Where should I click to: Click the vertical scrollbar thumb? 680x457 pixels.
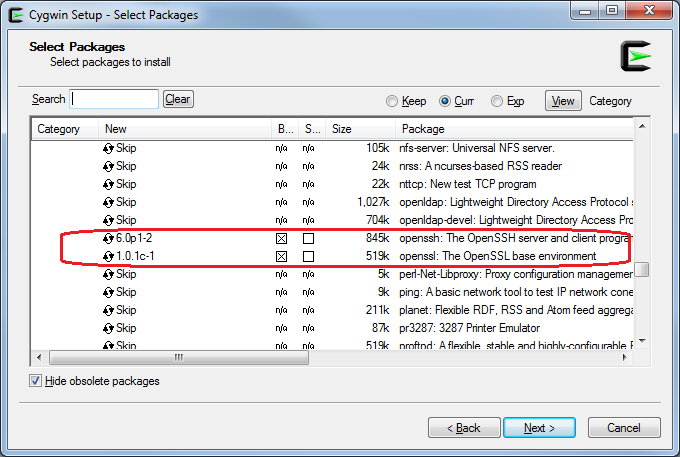pyautogui.click(x=642, y=269)
